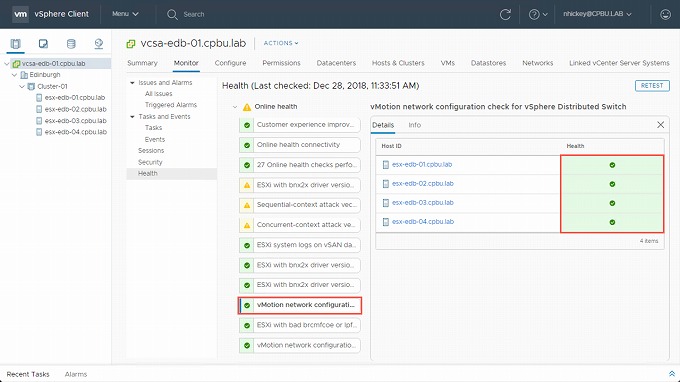Open the Hosts and Clusters inventory view icon
680x382 pixels.
(x=15, y=43)
